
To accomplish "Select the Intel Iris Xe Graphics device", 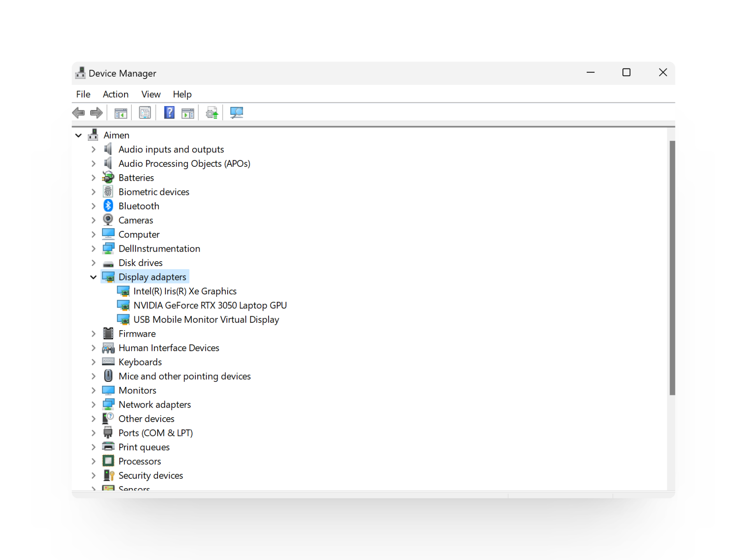I will [x=185, y=291].
